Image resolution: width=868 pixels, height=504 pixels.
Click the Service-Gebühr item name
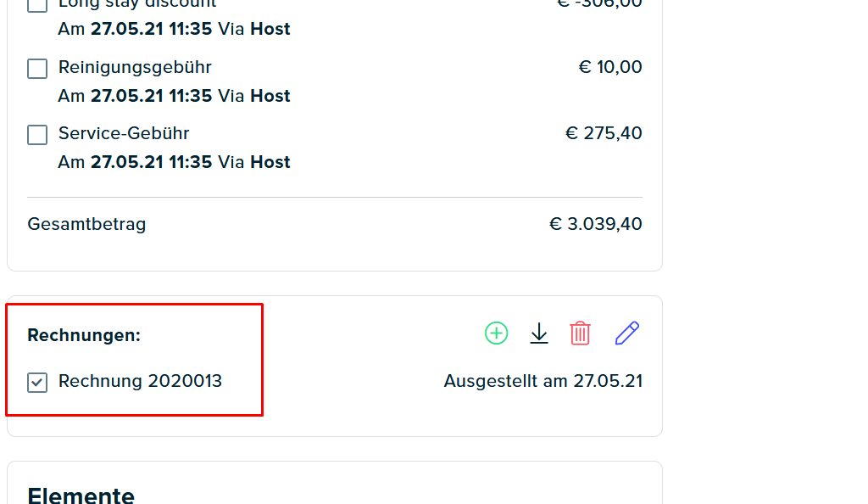point(124,133)
